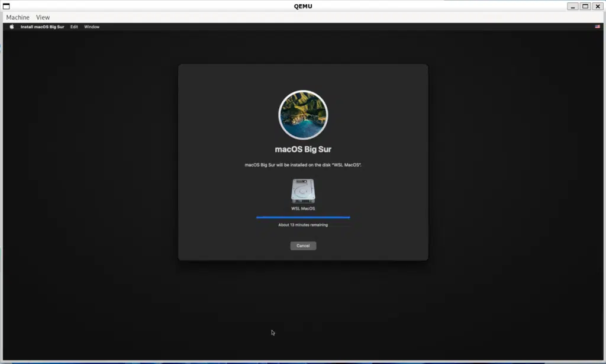Click the QEMU window icon in title bar
Screen dimensions: 606x364
(6, 6)
